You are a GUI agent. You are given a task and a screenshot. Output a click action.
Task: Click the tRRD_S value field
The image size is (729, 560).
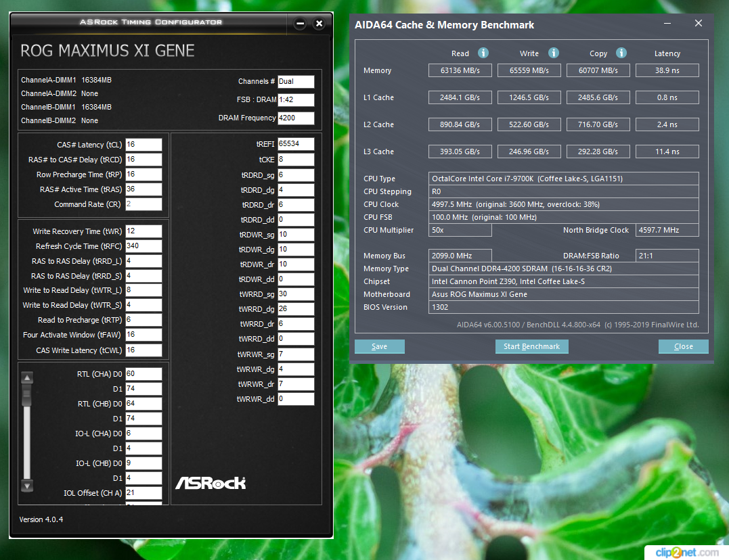pyautogui.click(x=143, y=275)
